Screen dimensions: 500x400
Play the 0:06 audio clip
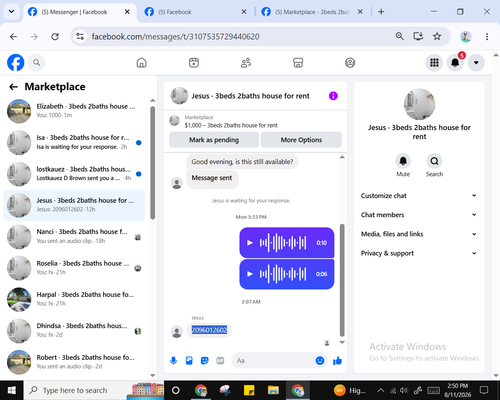click(x=250, y=274)
